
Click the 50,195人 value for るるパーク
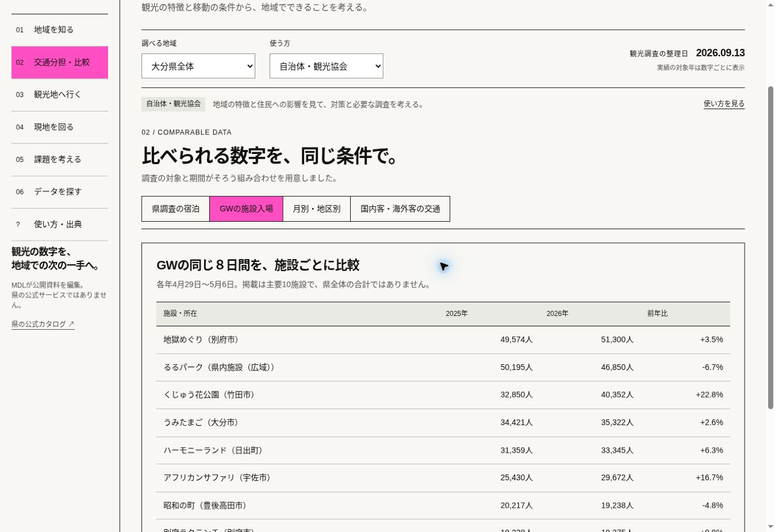tap(516, 367)
